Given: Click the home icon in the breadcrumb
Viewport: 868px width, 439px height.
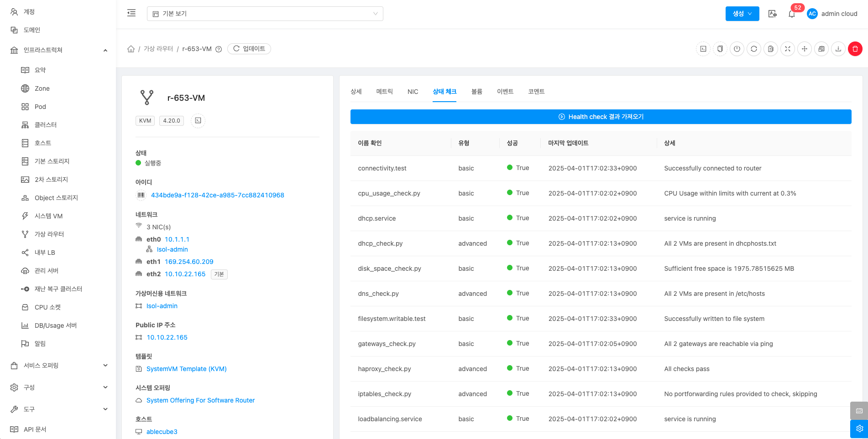Looking at the screenshot, I should (x=131, y=49).
